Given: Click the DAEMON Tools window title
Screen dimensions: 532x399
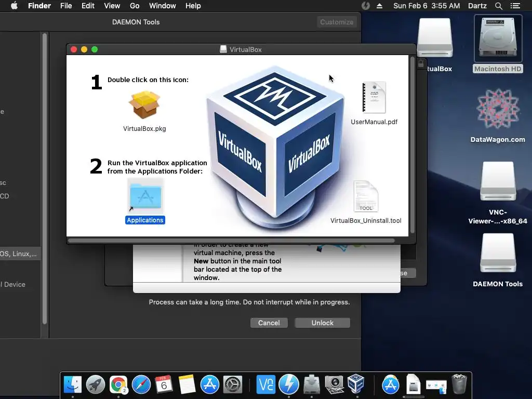Looking at the screenshot, I should click(136, 22).
